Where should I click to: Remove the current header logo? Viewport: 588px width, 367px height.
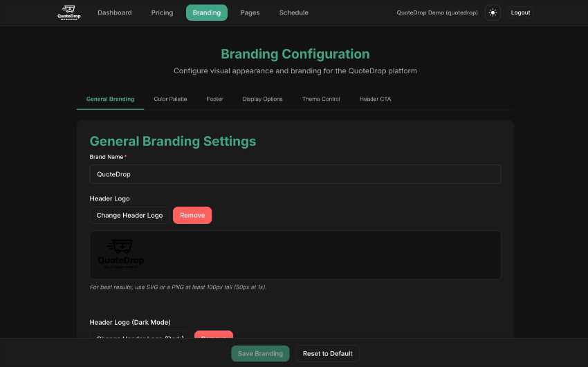coord(192,216)
